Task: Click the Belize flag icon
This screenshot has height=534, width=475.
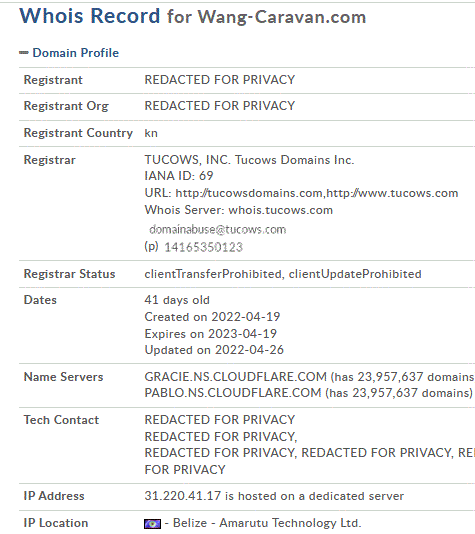Action: click(152, 523)
